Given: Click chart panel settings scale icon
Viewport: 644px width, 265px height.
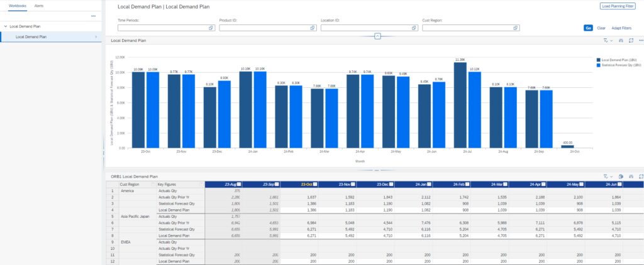Looking at the screenshot, I should [621, 40].
